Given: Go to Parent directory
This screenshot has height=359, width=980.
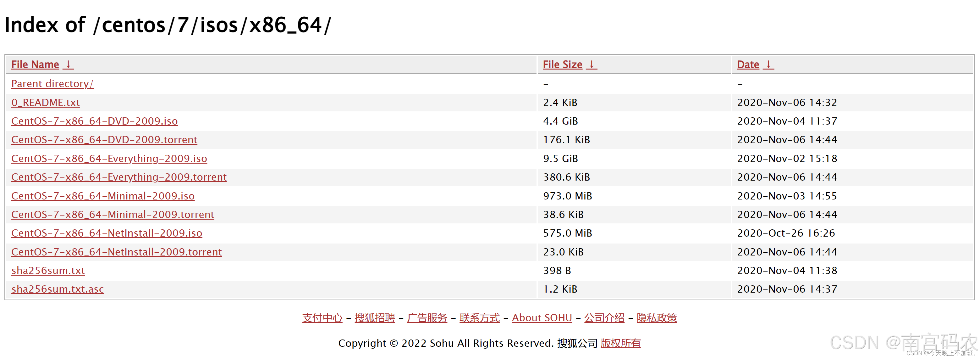Looking at the screenshot, I should (52, 83).
